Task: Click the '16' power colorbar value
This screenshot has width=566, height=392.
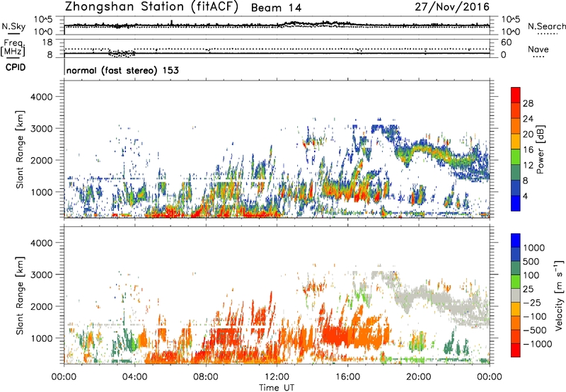Action: pos(528,150)
